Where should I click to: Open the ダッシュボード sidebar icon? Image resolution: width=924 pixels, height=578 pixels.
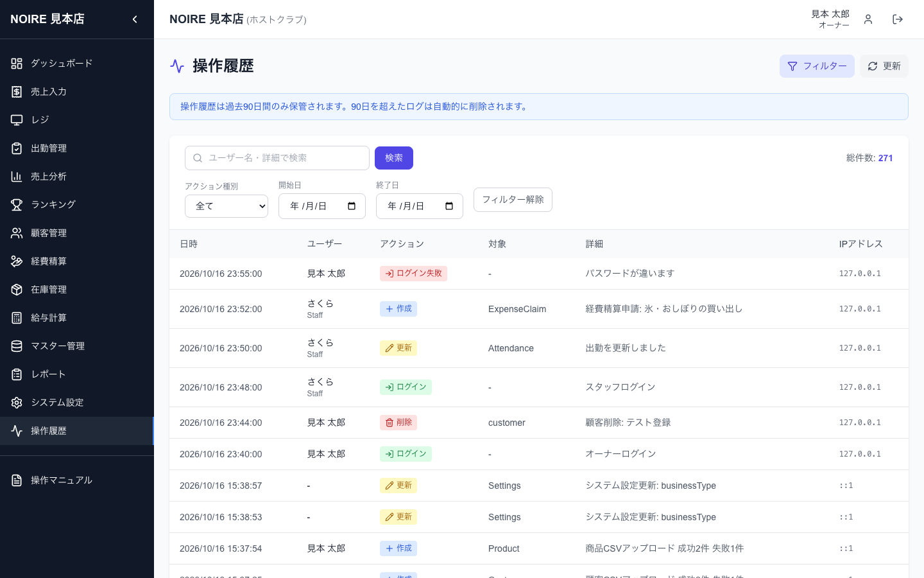click(17, 64)
